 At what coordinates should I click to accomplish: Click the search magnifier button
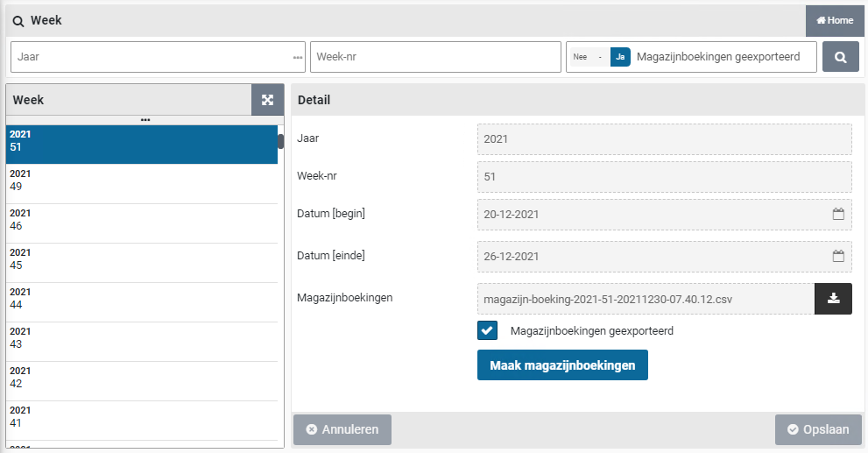[840, 57]
